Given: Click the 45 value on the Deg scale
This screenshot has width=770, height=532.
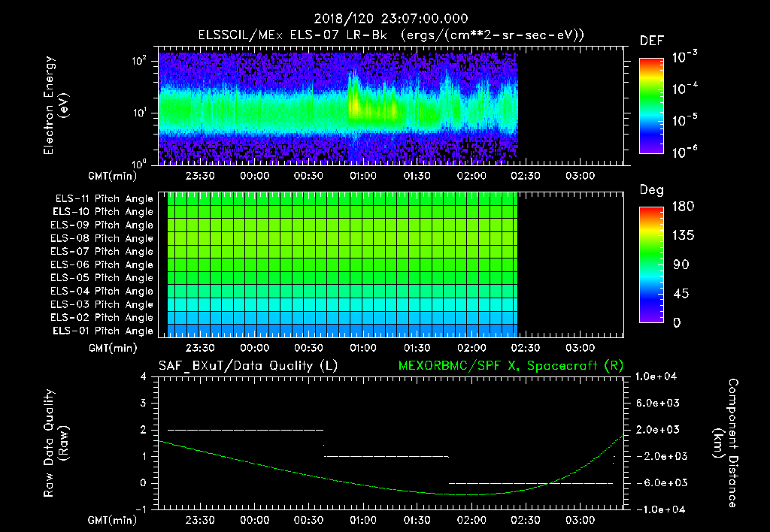Looking at the screenshot, I should [681, 294].
